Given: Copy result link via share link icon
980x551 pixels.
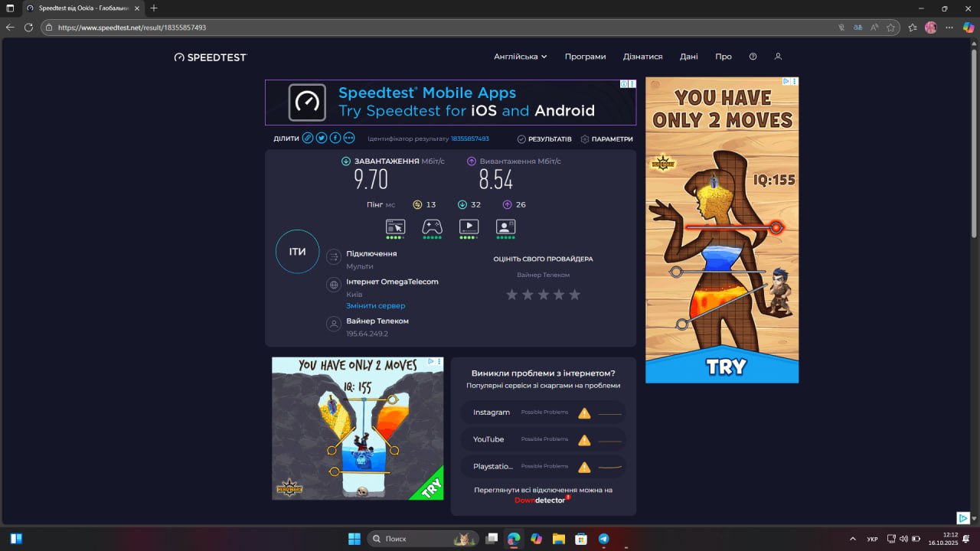Looking at the screenshot, I should pyautogui.click(x=308, y=139).
